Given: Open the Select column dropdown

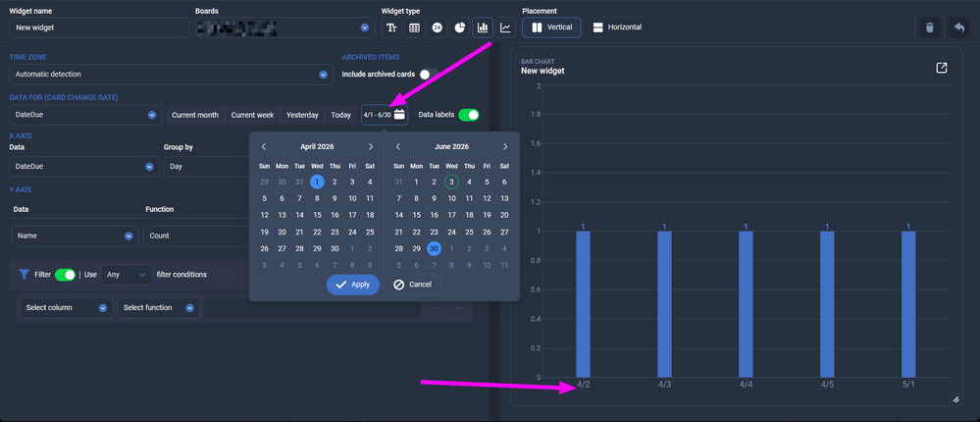Looking at the screenshot, I should click(x=67, y=307).
